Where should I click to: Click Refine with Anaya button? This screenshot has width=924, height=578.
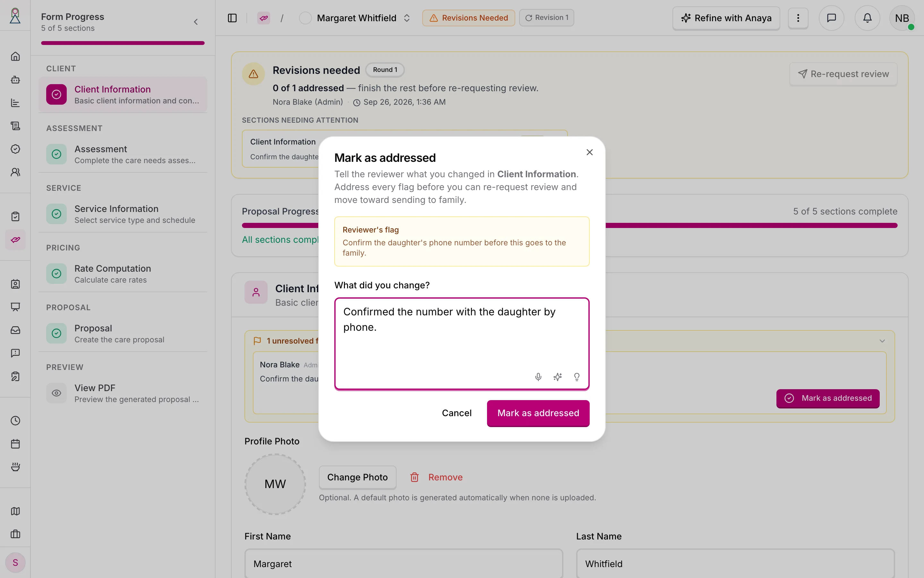pyautogui.click(x=726, y=18)
